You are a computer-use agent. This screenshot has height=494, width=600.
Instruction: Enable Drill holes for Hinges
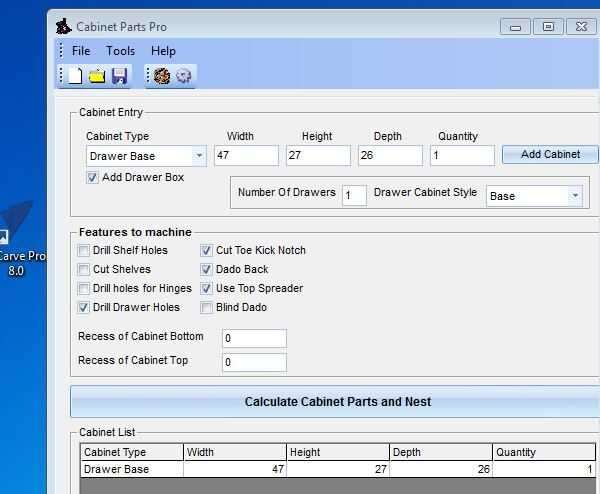pos(83,289)
